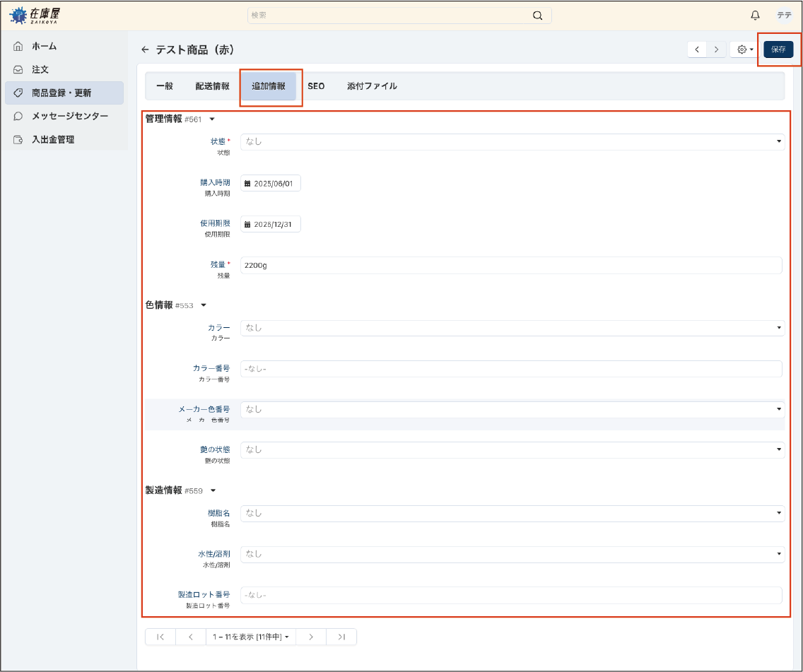The width and height of the screenshot is (803, 672).
Task: Go to next product with right chevron
Action: [716, 49]
